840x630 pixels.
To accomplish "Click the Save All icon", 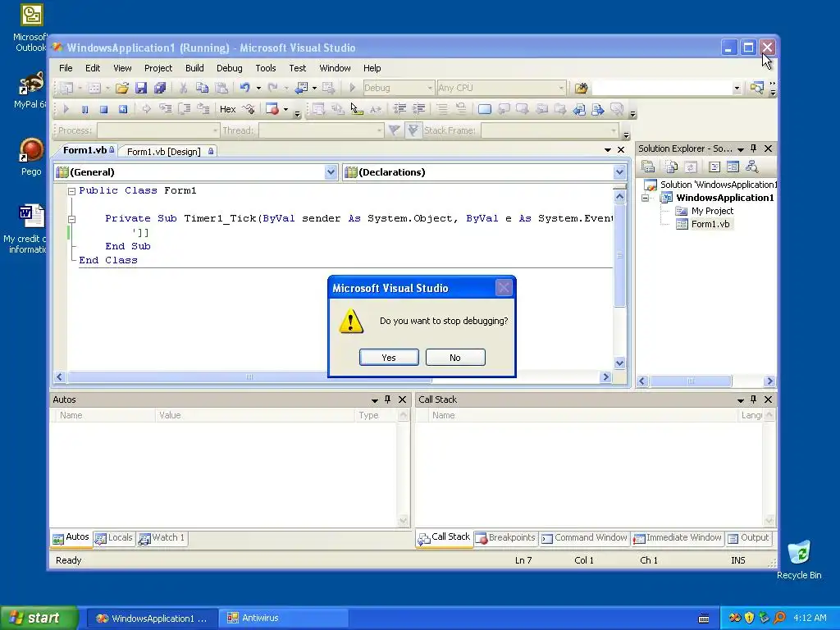I will [160, 88].
